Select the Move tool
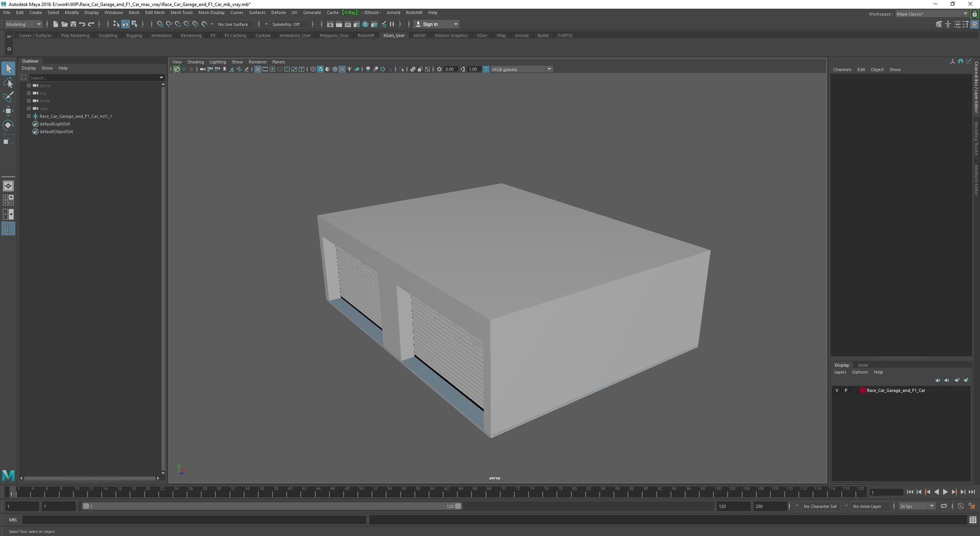Viewport: 980px width, 536px height. (x=8, y=111)
